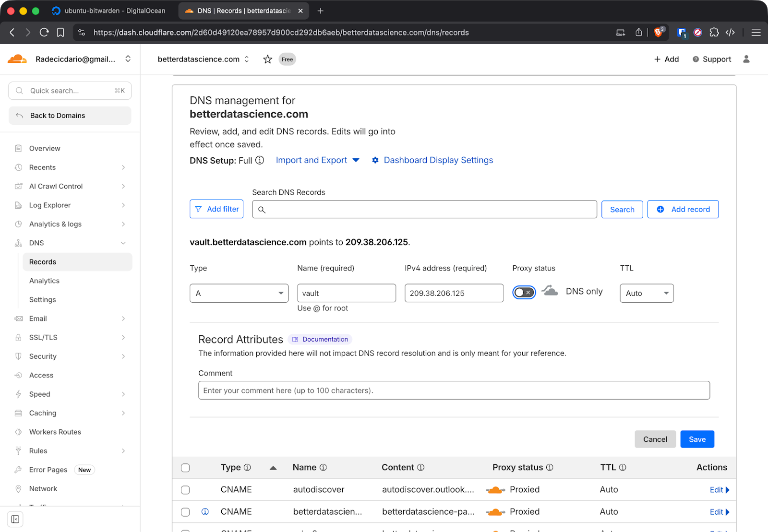Open Add record with the plus icon
Screen dimensions: 768x532
pos(661,209)
